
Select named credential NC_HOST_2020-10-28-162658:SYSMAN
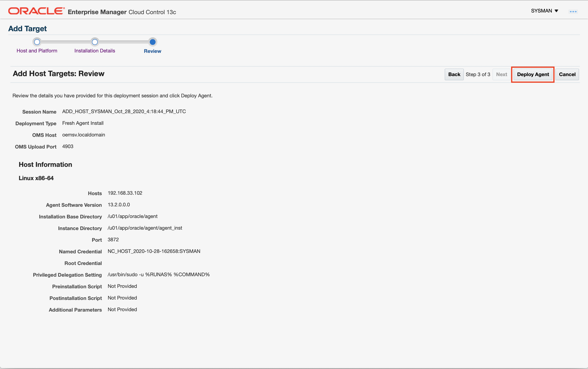[154, 251]
